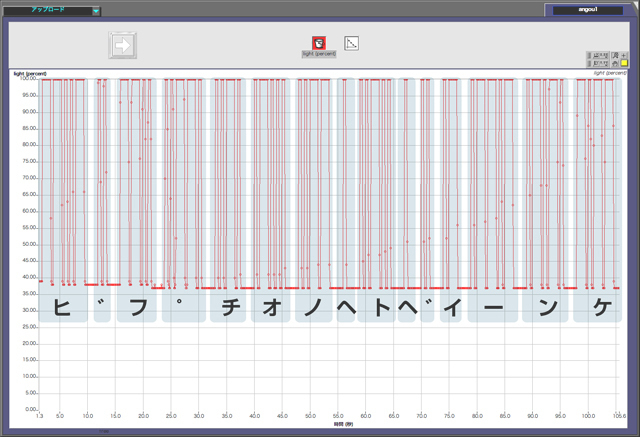Click the 1.3 x-axis start value
Screen dimensions: 640x437
click(x=40, y=416)
